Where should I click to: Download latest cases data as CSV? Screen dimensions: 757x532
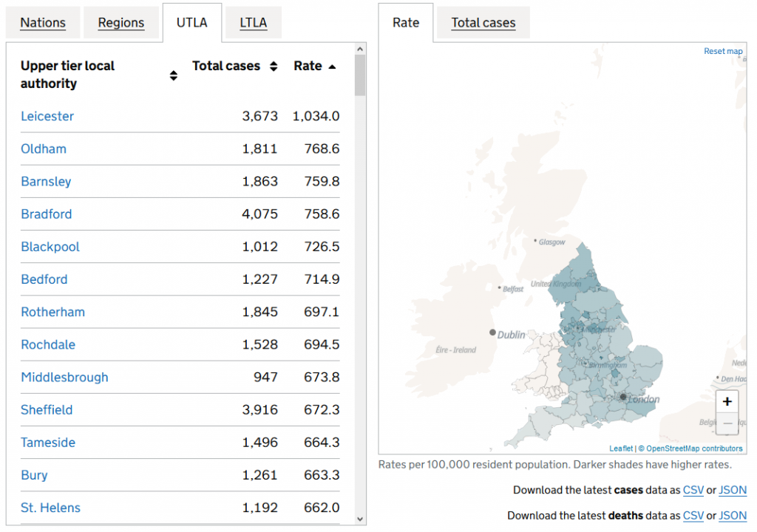coord(693,490)
